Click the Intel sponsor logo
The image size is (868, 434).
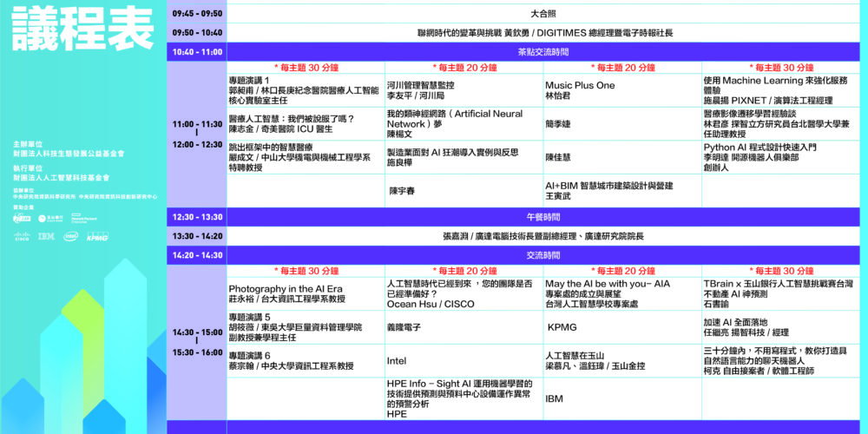pyautogui.click(x=70, y=236)
